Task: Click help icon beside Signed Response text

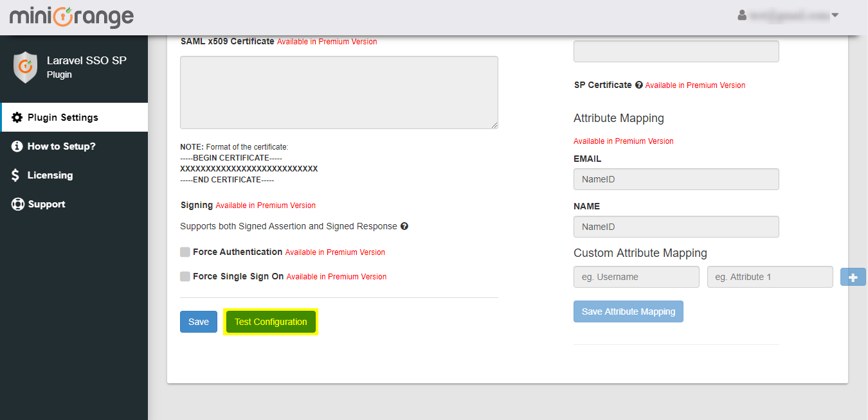Action: [404, 226]
